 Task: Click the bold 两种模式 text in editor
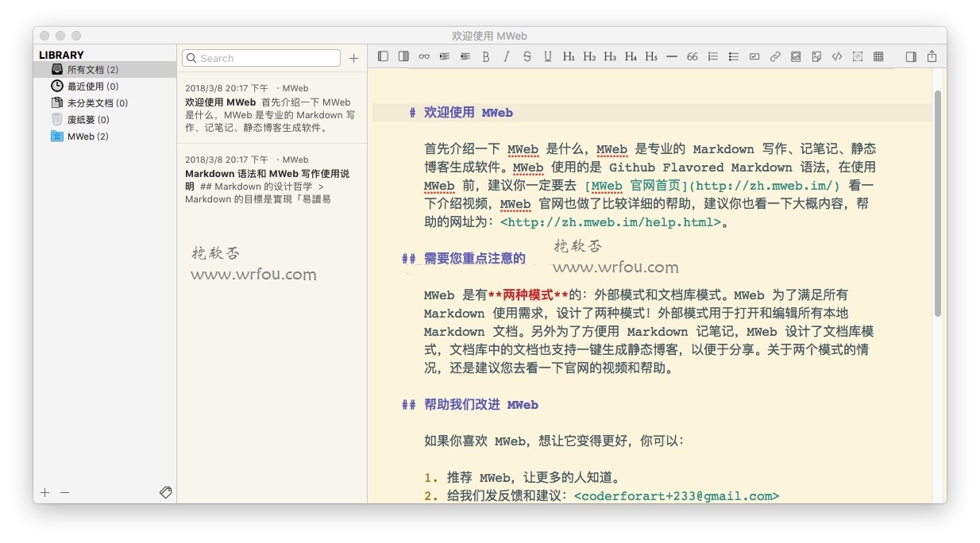click(x=528, y=295)
